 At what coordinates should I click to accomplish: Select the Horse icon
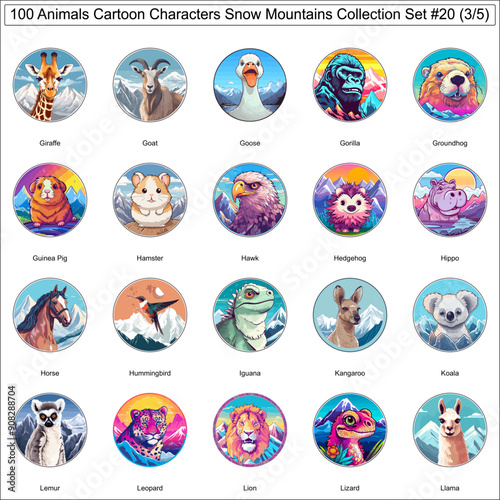point(50,315)
